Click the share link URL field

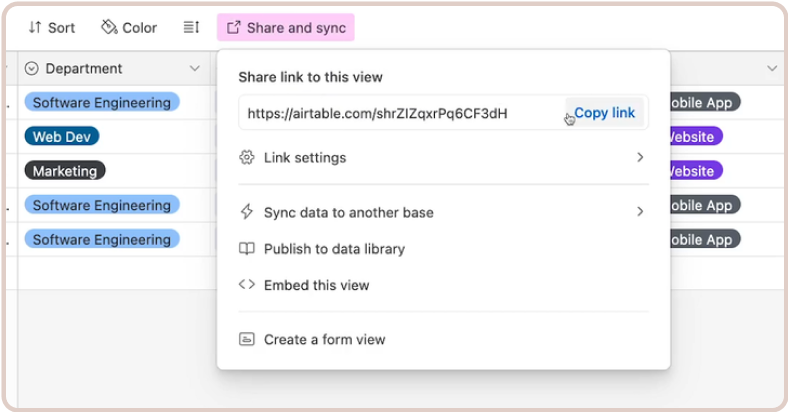[400, 113]
